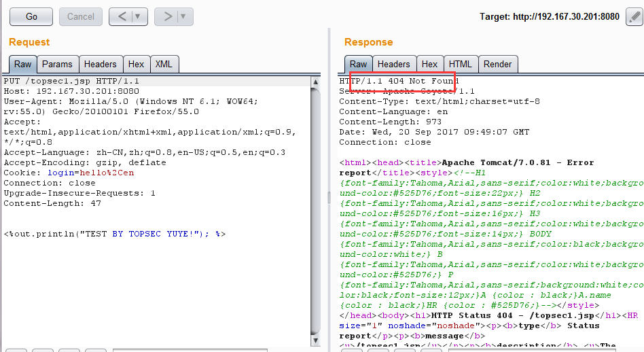The image size is (644, 352).
Task: Click the Request panel heading
Action: point(29,42)
